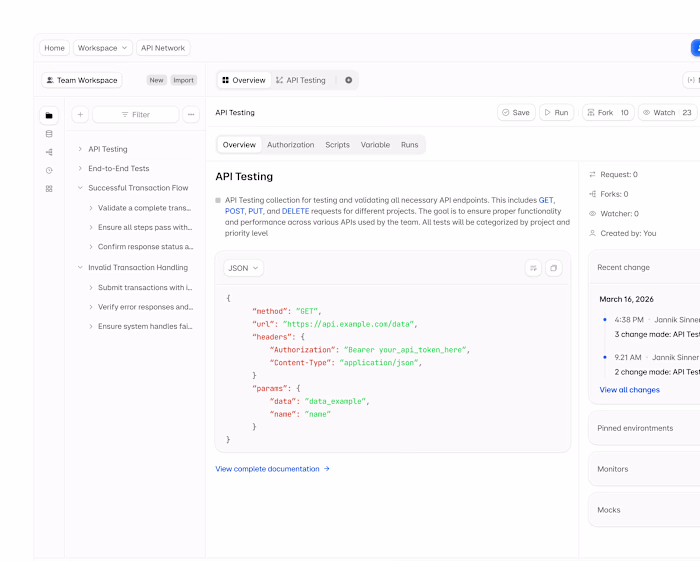Go to Home
The image size is (700, 561).
pos(54,48)
